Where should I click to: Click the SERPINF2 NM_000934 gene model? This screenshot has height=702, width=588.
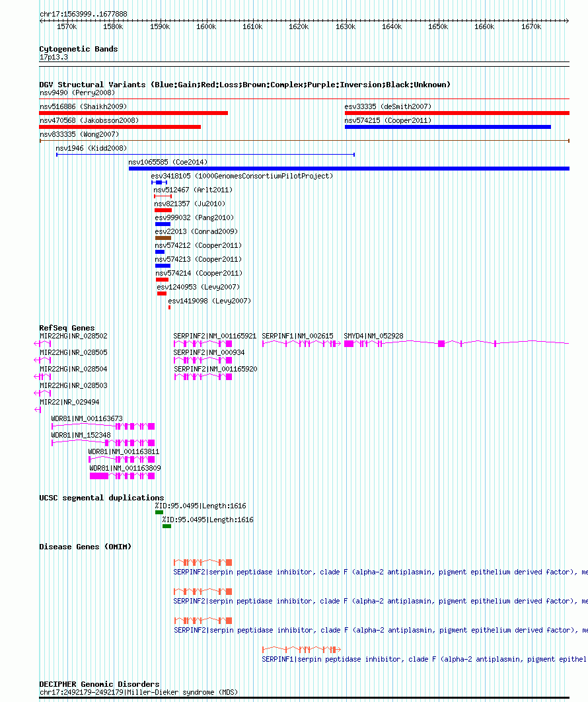(203, 360)
